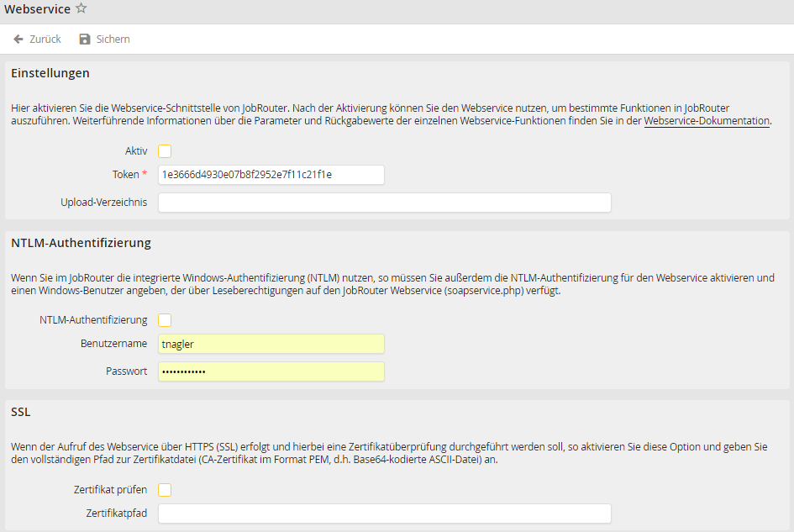The image size is (794, 532).
Task: Click the Benutzername label text
Action: [113, 344]
